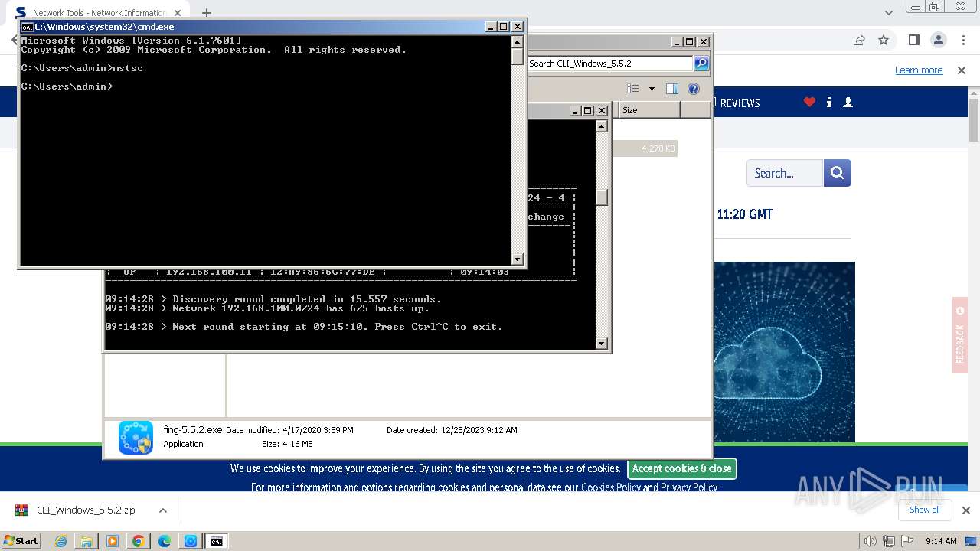The width and height of the screenshot is (980, 551).
Task: Dismiss the Chrome infobar notification
Action: coord(962,70)
